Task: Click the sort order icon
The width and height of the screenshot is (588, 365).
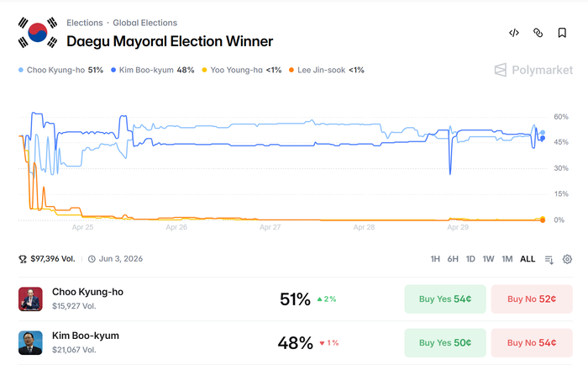Action: tap(549, 259)
